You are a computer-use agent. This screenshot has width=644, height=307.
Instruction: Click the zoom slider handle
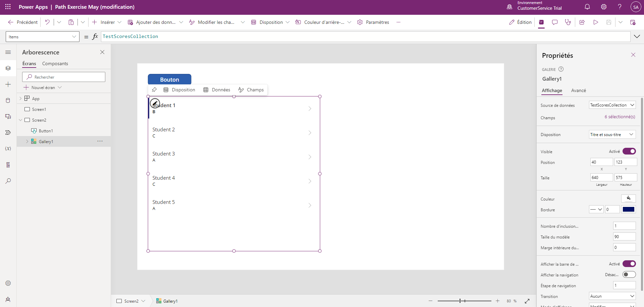[460, 301]
